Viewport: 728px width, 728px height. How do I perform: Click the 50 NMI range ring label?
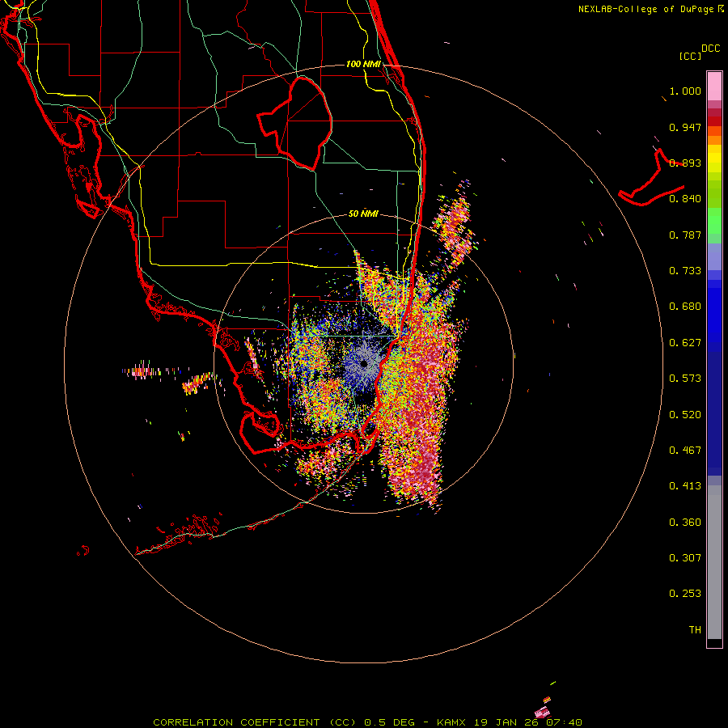(x=363, y=214)
